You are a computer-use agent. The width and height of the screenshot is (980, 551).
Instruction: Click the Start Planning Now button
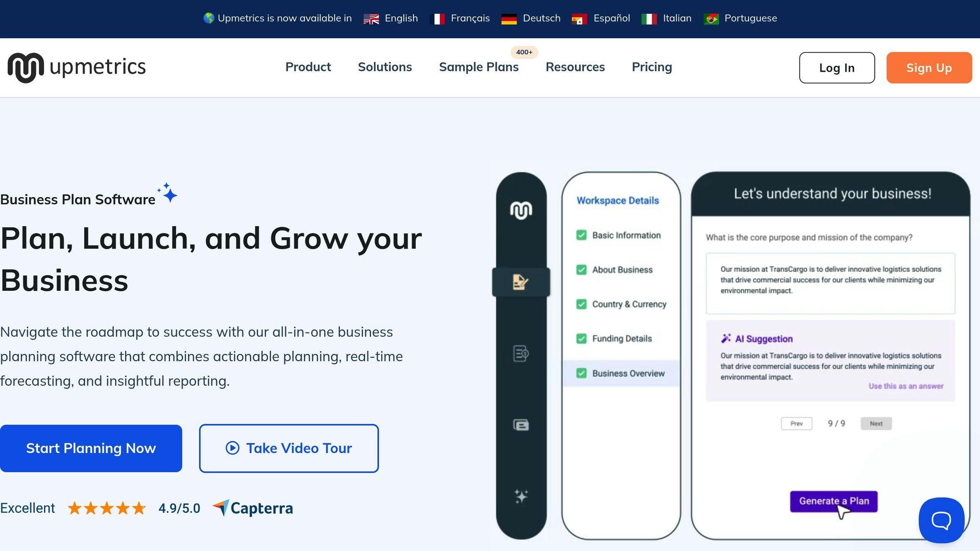(91, 448)
